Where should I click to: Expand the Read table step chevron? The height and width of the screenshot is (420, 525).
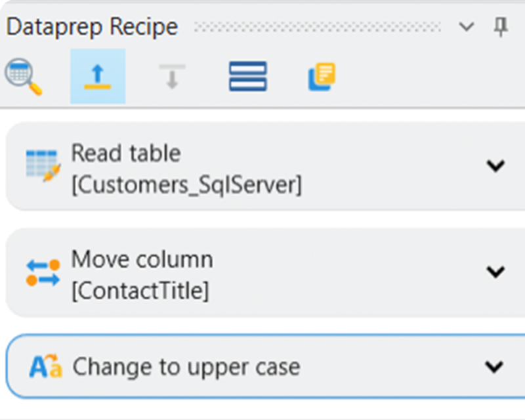click(x=495, y=165)
